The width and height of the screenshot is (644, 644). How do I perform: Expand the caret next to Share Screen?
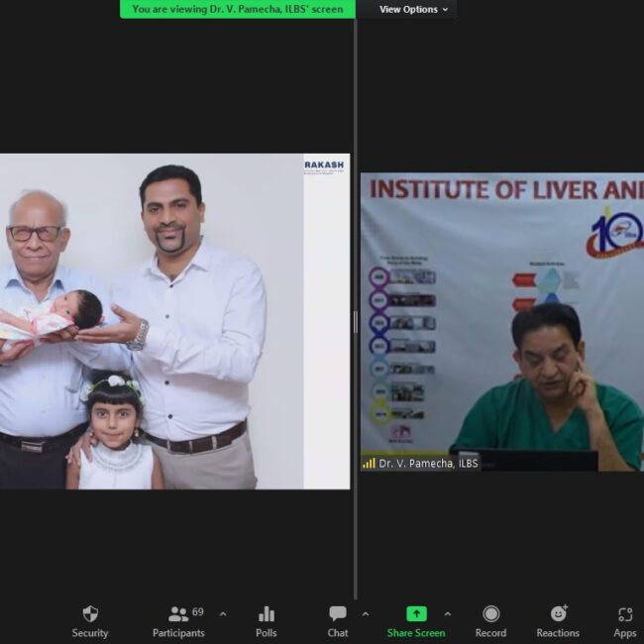[447, 614]
